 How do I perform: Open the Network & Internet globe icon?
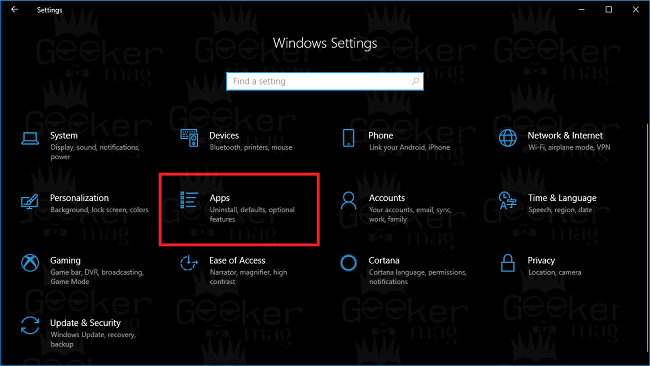click(507, 138)
